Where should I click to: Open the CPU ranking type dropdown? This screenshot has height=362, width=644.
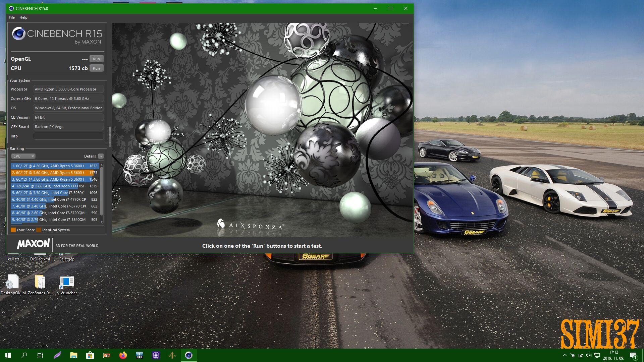pyautogui.click(x=23, y=156)
